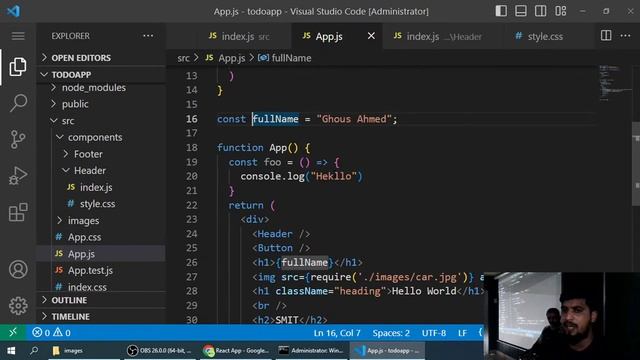Expand the Timeline section
The width and height of the screenshot is (640, 360).
(101, 317)
